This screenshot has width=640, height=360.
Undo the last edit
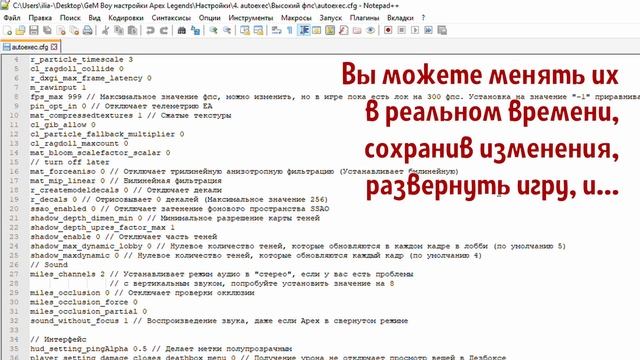coord(150,30)
